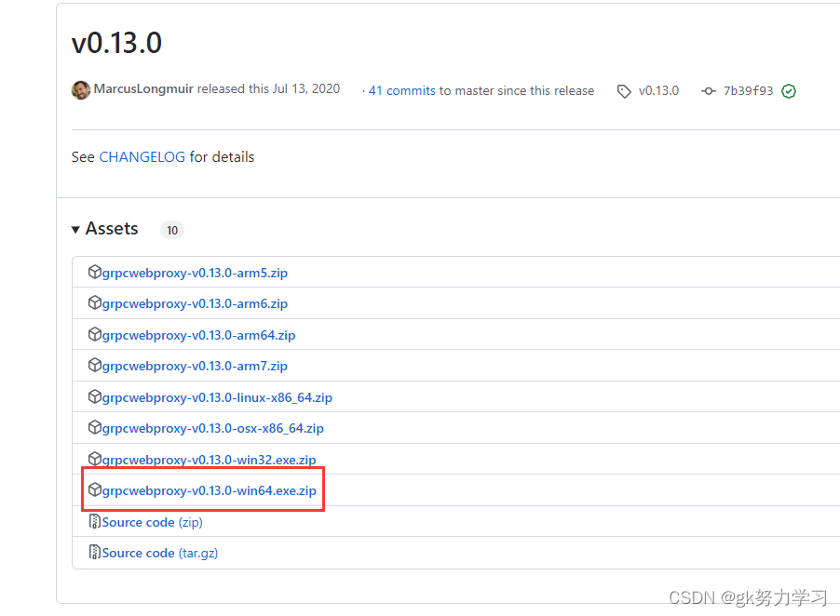Click the release date Jul 13, 2020

(306, 88)
